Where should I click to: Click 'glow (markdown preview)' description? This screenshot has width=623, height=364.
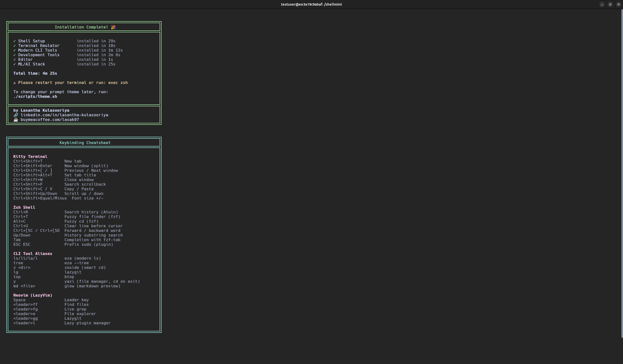[92, 286]
